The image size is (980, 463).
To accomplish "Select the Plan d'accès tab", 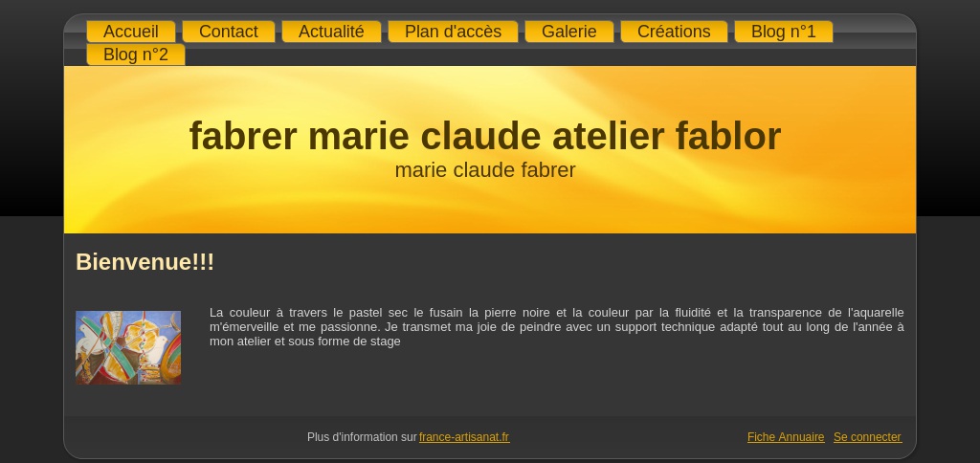I will (x=453, y=32).
